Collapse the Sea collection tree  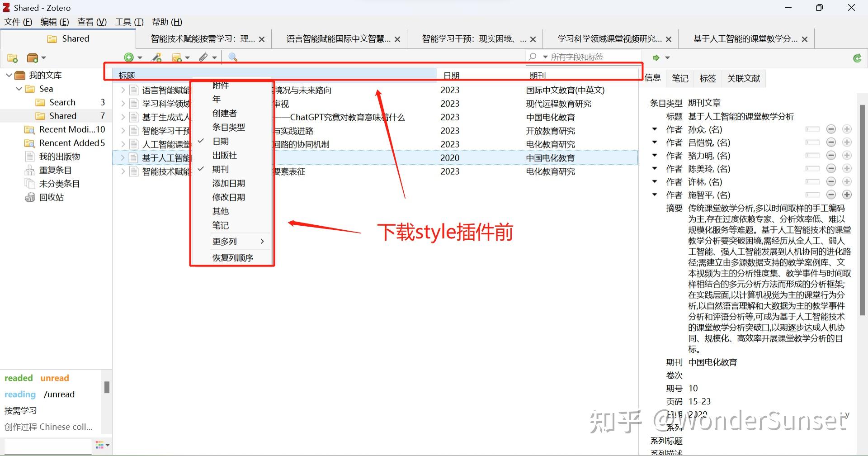19,89
